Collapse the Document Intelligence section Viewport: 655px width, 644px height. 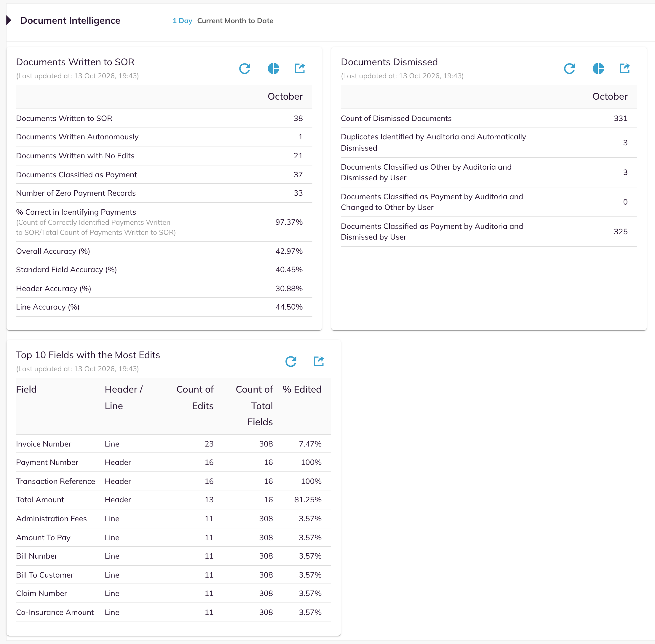point(9,20)
